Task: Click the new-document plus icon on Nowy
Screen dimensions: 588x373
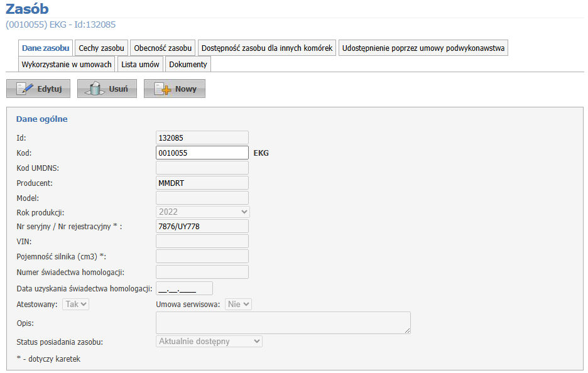Action: [x=162, y=89]
